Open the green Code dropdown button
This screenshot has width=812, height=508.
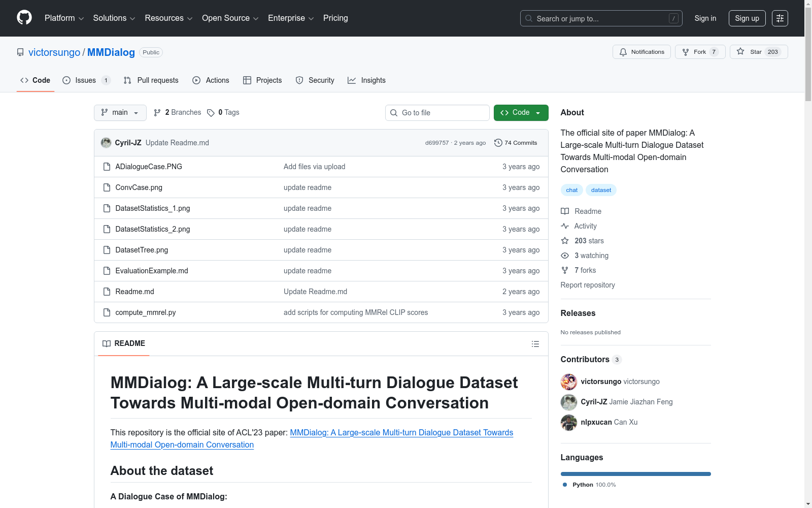pos(521,113)
